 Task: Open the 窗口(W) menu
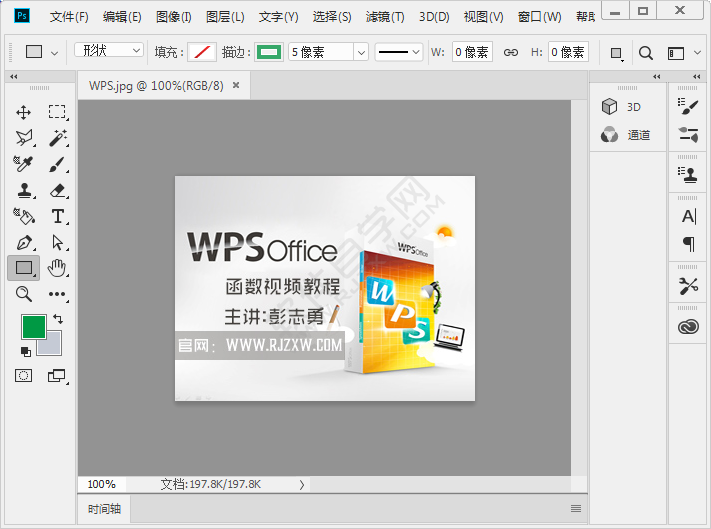point(540,17)
